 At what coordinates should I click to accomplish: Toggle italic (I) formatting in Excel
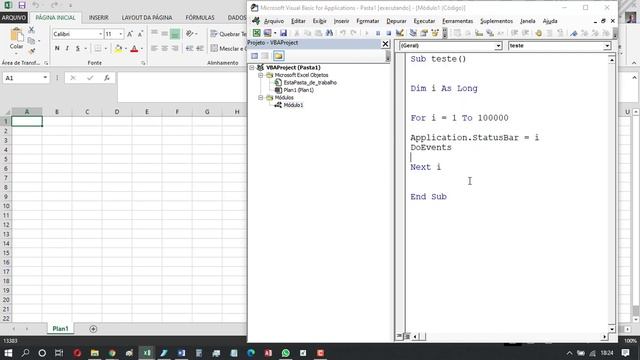click(x=67, y=49)
